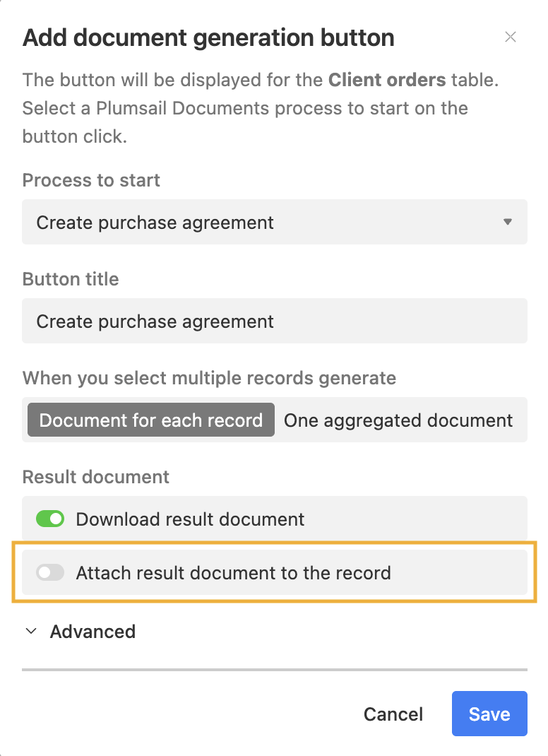Save the document generation button
The width and height of the screenshot is (548, 756).
point(489,714)
